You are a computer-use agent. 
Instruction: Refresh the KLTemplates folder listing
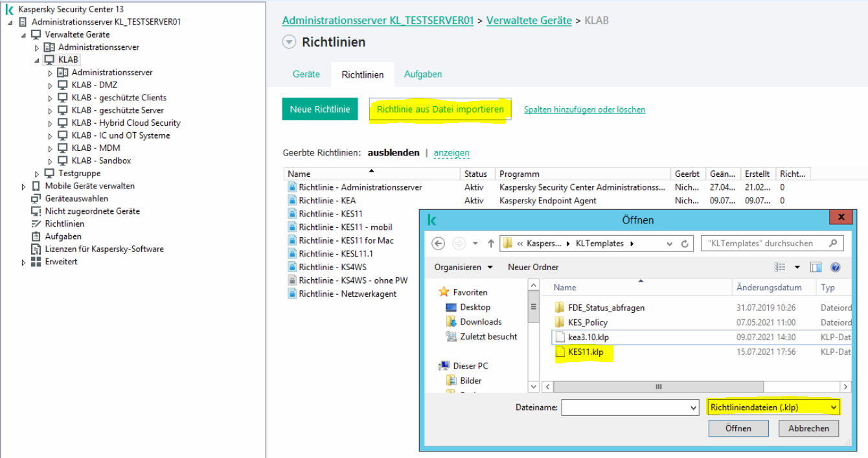pyautogui.click(x=686, y=244)
